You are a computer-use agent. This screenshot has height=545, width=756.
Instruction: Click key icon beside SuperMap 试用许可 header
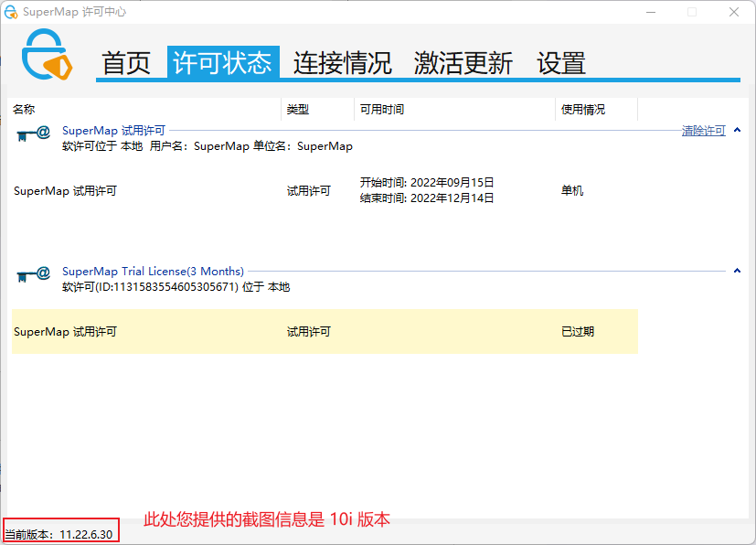pos(33,134)
